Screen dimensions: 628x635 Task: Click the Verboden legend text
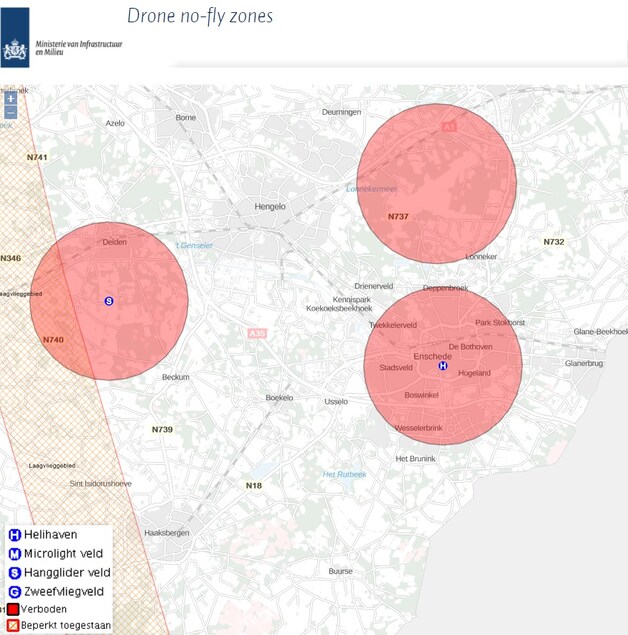(44, 609)
